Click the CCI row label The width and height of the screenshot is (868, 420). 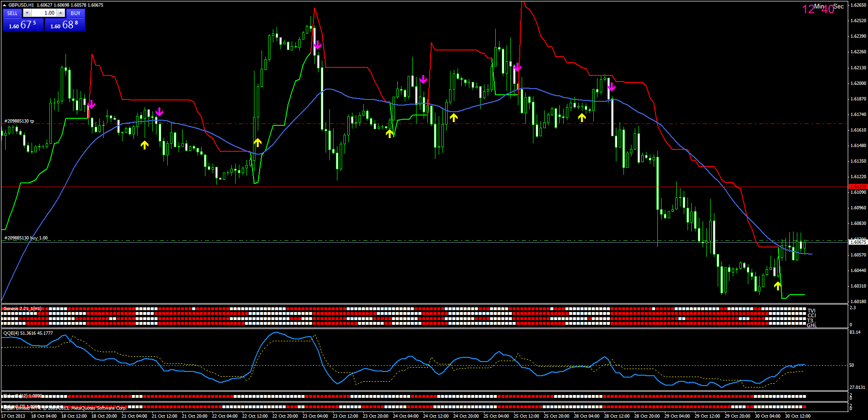811,316
